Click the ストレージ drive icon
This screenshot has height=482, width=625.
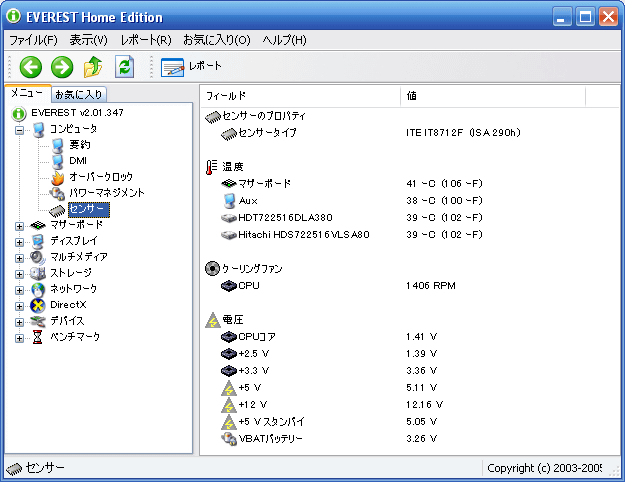[38, 273]
